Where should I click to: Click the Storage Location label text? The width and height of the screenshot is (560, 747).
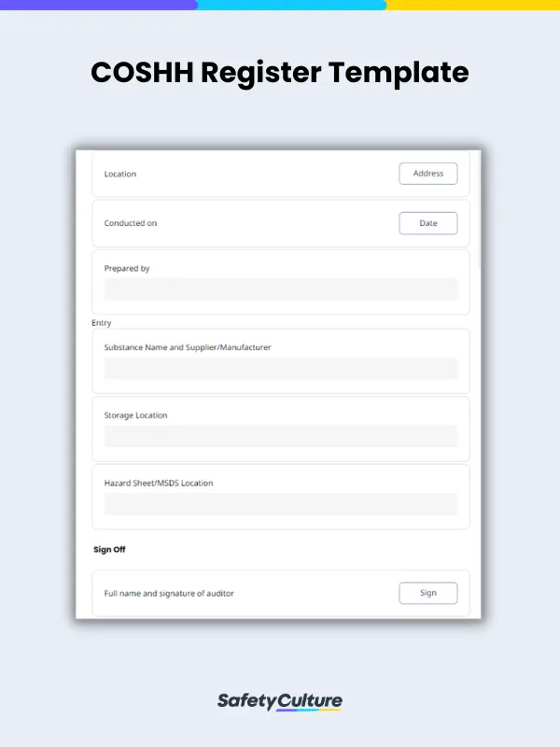[x=136, y=416]
